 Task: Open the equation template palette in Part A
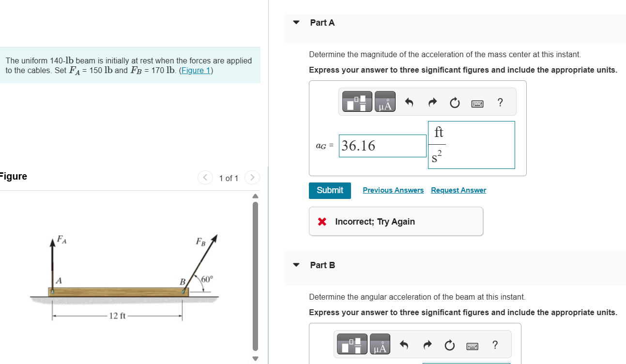tap(357, 101)
